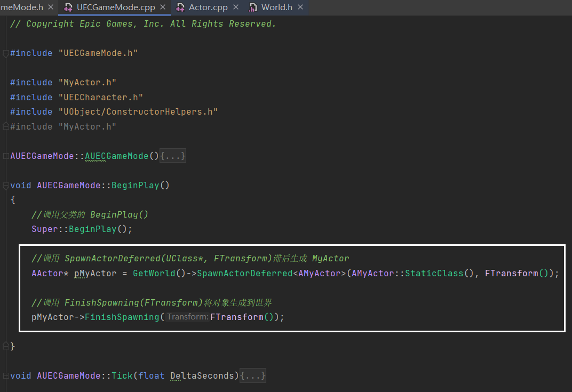Click the pMyActor variable declaration
Image resolution: width=572 pixels, height=392 pixels.
95,273
